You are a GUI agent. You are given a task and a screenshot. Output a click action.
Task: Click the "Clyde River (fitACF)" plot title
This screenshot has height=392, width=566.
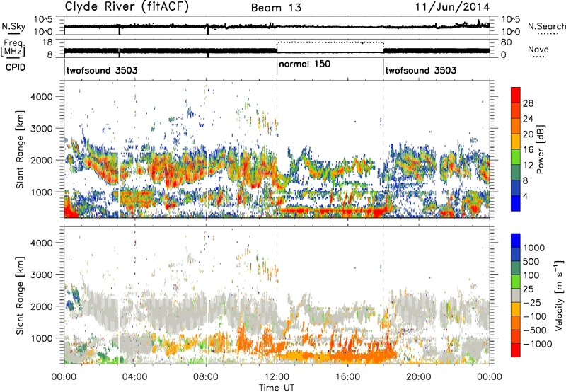coord(127,6)
